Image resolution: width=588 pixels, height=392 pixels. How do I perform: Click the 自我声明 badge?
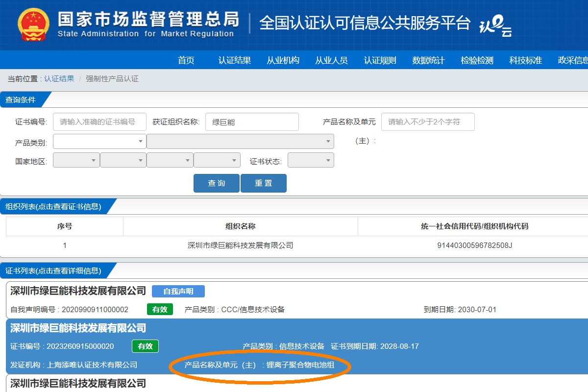pos(178,291)
